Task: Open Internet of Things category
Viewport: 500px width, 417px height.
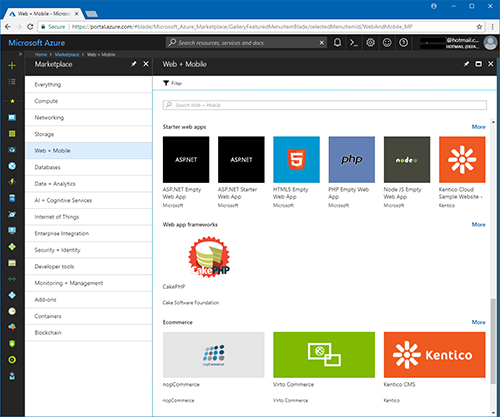Action: coord(89,217)
